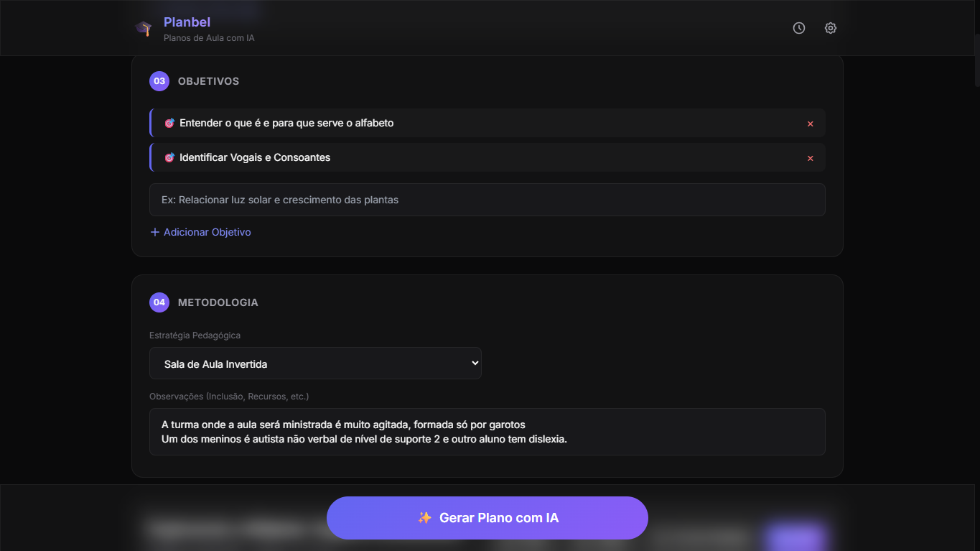This screenshot has width=980, height=551.
Task: Click target icon beside 'Entender o que é'
Action: pyautogui.click(x=169, y=123)
